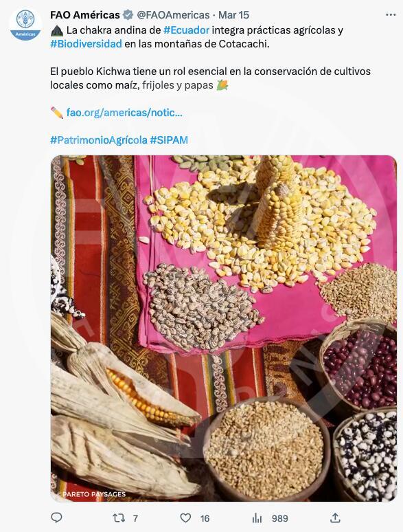Viewport: 403px width, 532px height.
Task: Click the Mar 15 timestamp
Action: click(x=234, y=15)
